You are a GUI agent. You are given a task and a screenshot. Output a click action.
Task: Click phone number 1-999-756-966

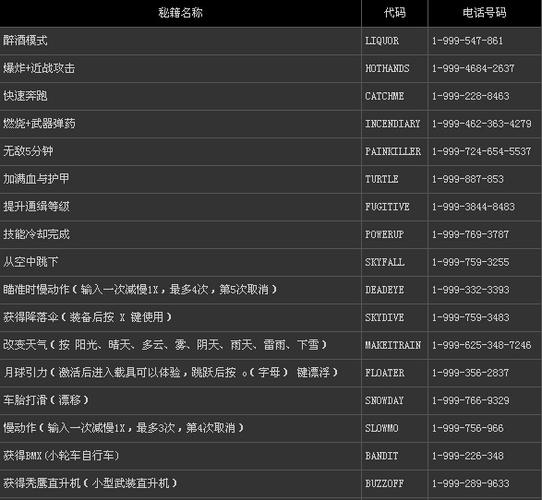(x=468, y=428)
